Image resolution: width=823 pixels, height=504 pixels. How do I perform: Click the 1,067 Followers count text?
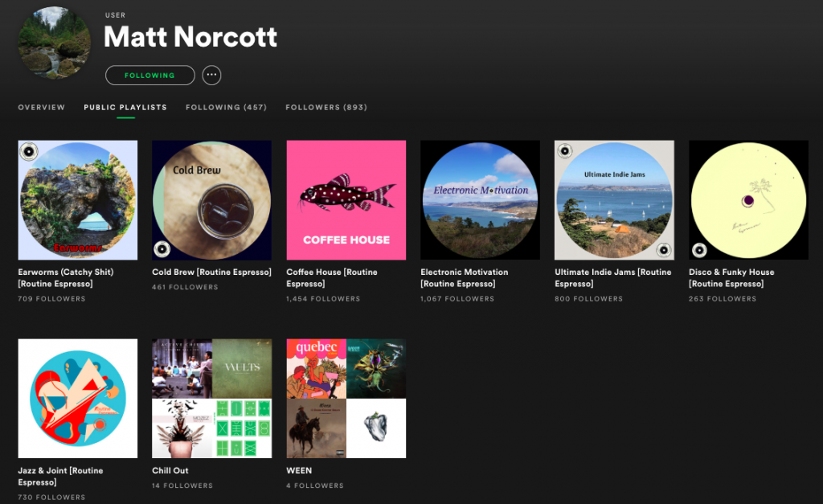click(457, 299)
